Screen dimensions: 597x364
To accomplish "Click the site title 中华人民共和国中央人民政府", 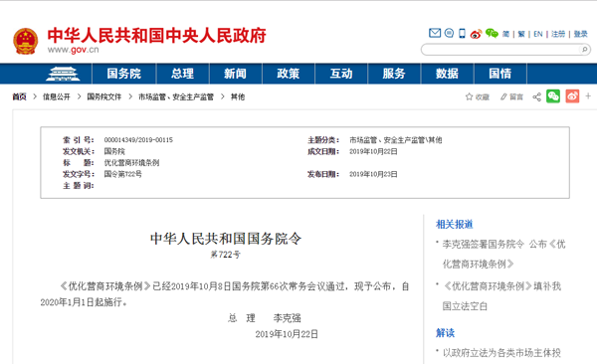I will coord(157,36).
